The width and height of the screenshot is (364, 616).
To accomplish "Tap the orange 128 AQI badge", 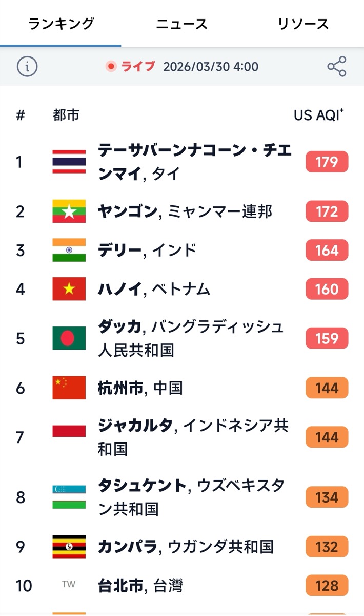I will click(x=327, y=586).
